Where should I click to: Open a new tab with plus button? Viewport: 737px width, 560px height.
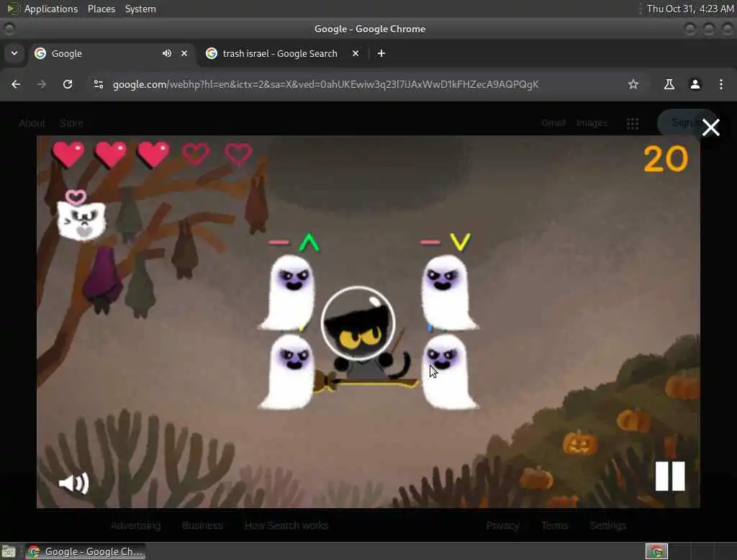[x=381, y=53]
